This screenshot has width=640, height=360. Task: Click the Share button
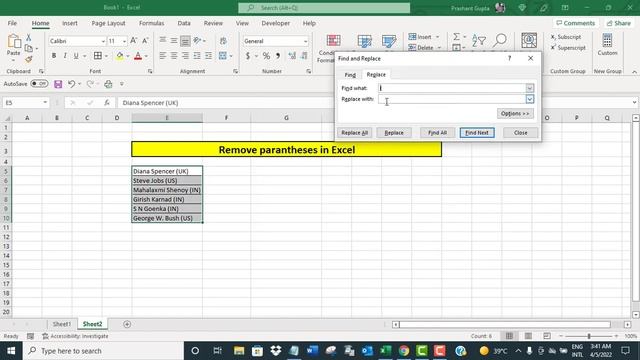point(619,23)
